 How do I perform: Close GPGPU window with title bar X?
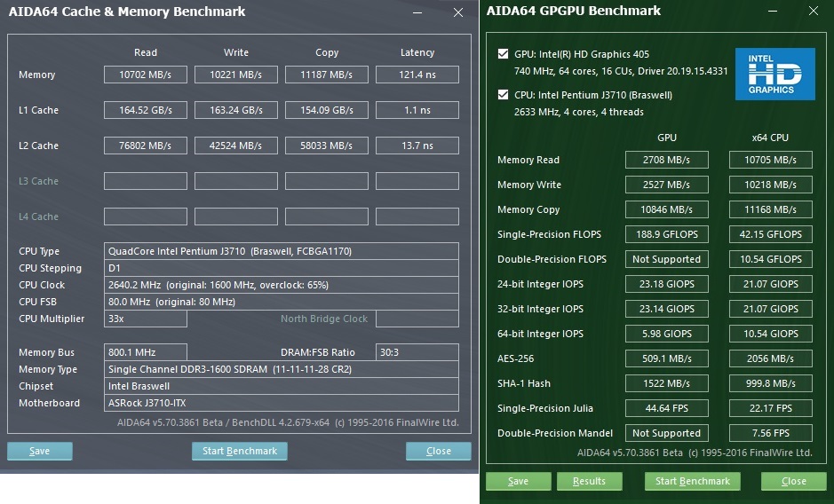(814, 12)
